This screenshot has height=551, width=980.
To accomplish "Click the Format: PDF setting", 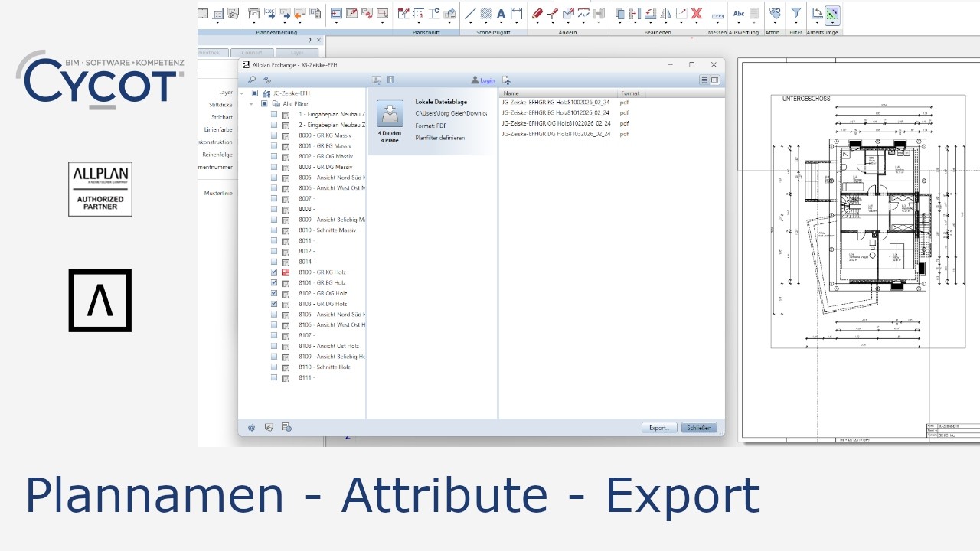I will (431, 126).
